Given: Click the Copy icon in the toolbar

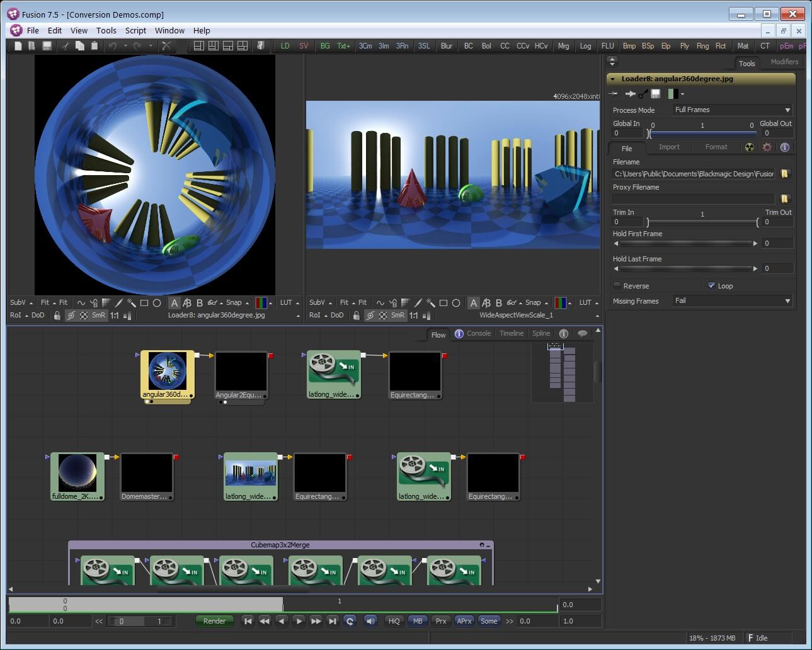Looking at the screenshot, I should tap(79, 46).
